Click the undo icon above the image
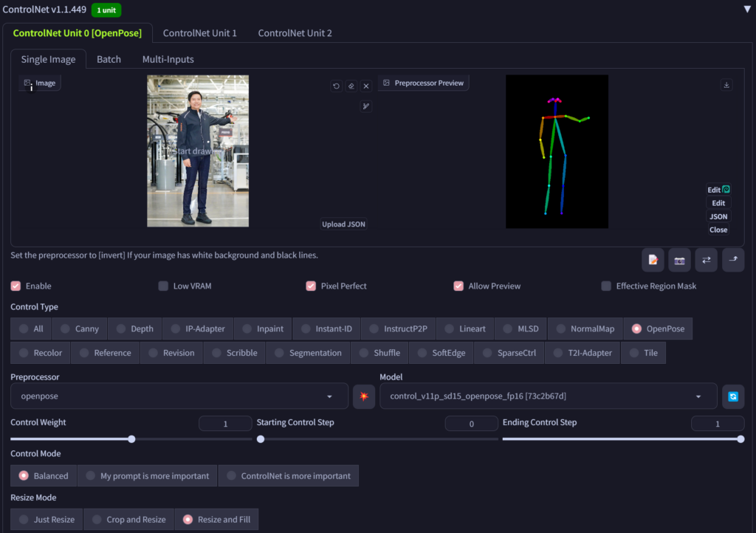This screenshot has height=533, width=756. click(x=337, y=86)
